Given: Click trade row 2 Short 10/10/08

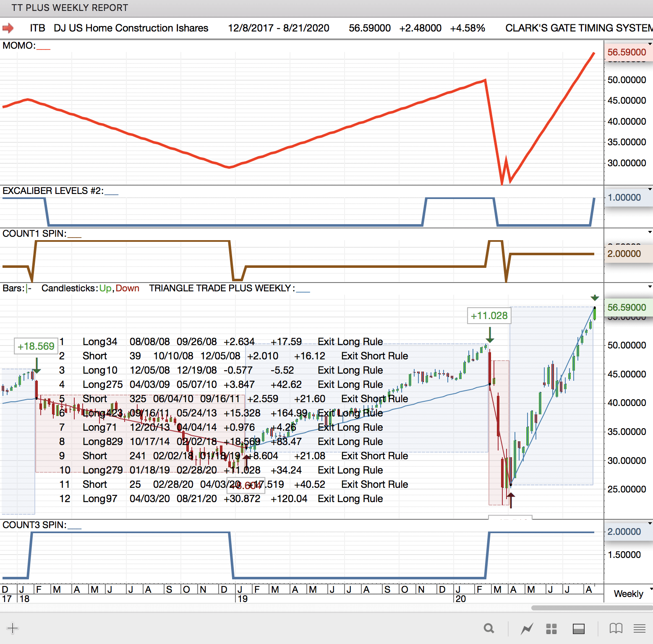Looking at the screenshot, I should tap(234, 356).
